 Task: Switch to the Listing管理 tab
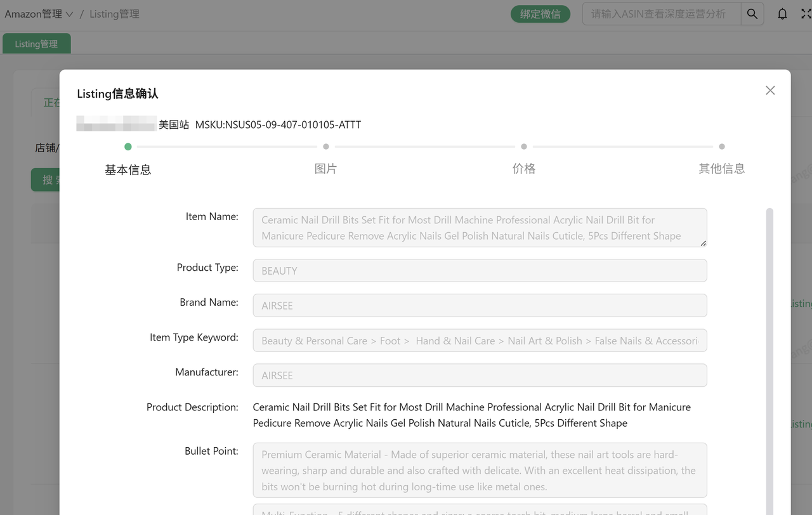(x=36, y=44)
